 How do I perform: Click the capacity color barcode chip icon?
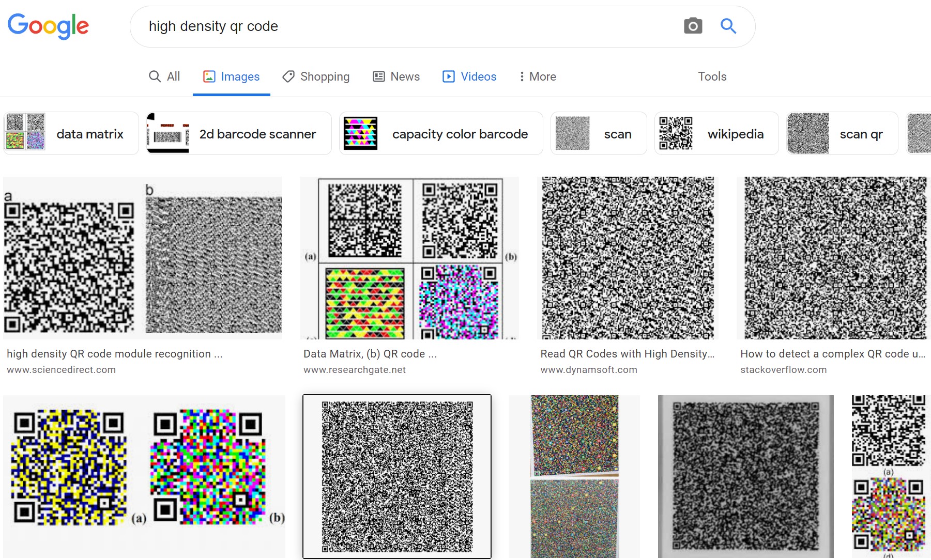click(360, 133)
